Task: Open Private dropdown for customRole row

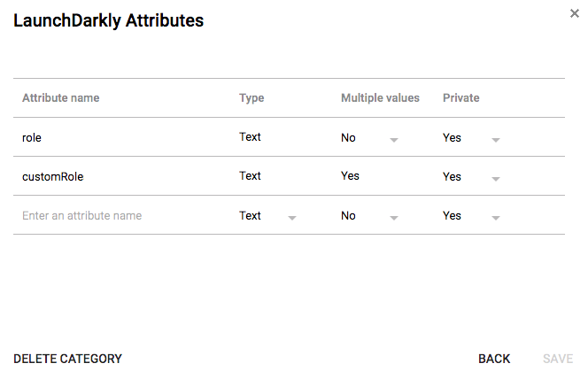Action: tap(471, 177)
